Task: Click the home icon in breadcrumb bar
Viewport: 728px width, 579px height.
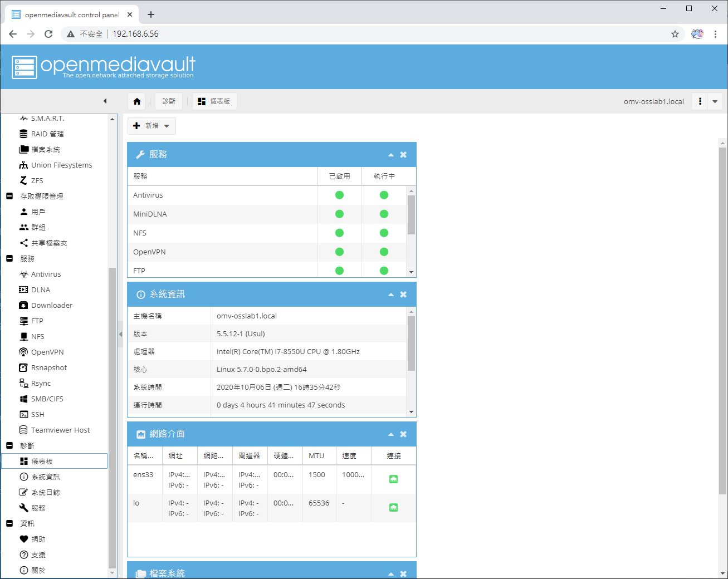Action: tap(137, 101)
